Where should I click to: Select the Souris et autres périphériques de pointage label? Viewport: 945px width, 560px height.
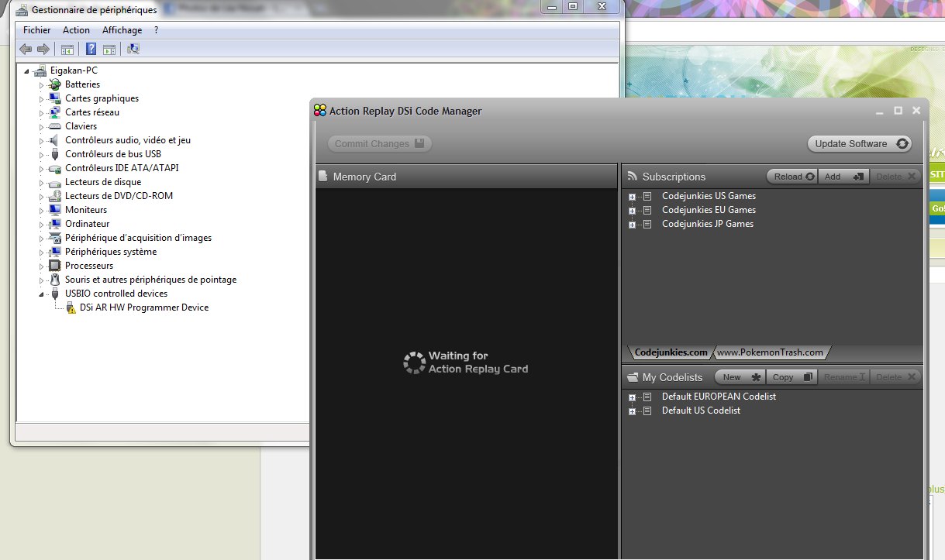coord(150,280)
